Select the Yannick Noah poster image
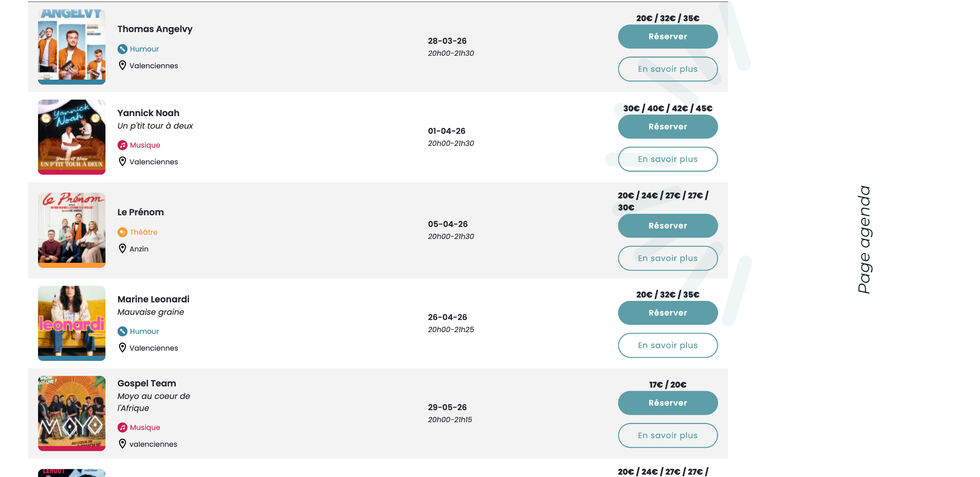Viewport: 980px width, 477px height. point(72,137)
